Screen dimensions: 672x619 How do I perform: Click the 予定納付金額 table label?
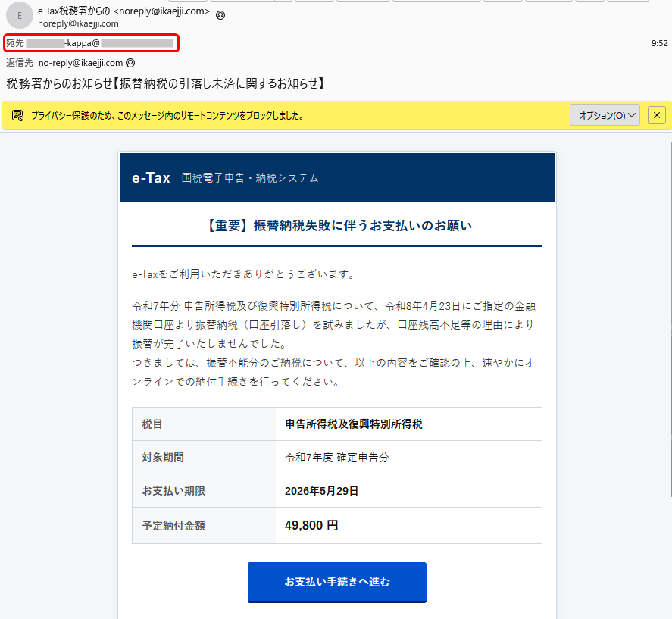tap(173, 526)
